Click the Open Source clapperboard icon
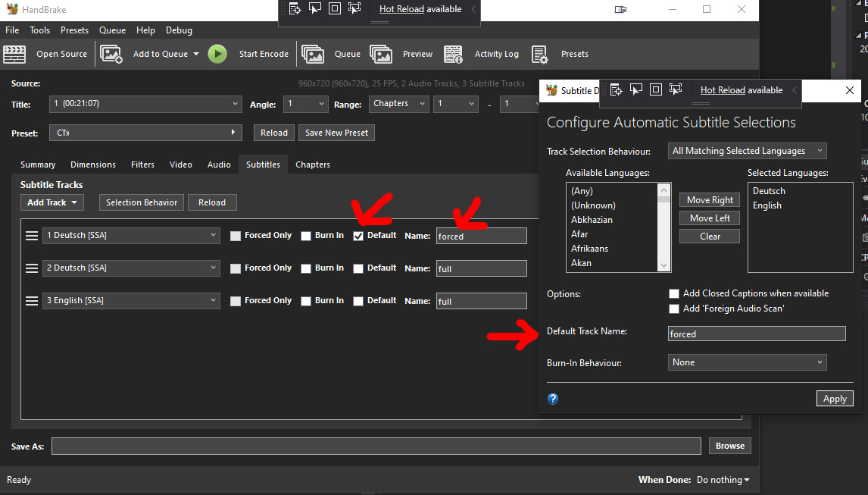 14,55
